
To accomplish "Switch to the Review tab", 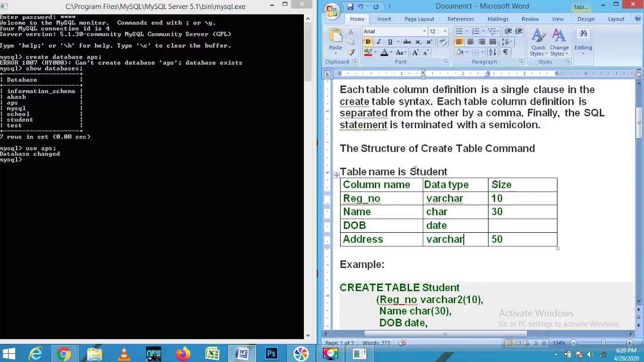I will [530, 19].
